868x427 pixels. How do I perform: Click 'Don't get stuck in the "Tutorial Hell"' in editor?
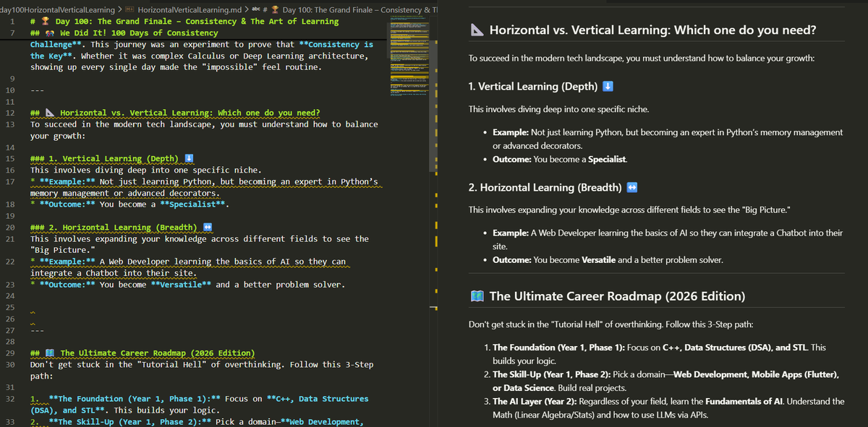[118, 364]
